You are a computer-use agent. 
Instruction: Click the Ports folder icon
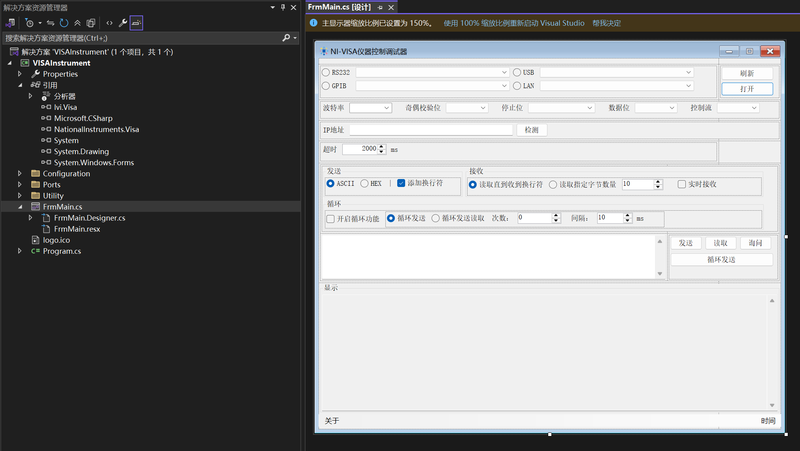(x=35, y=185)
